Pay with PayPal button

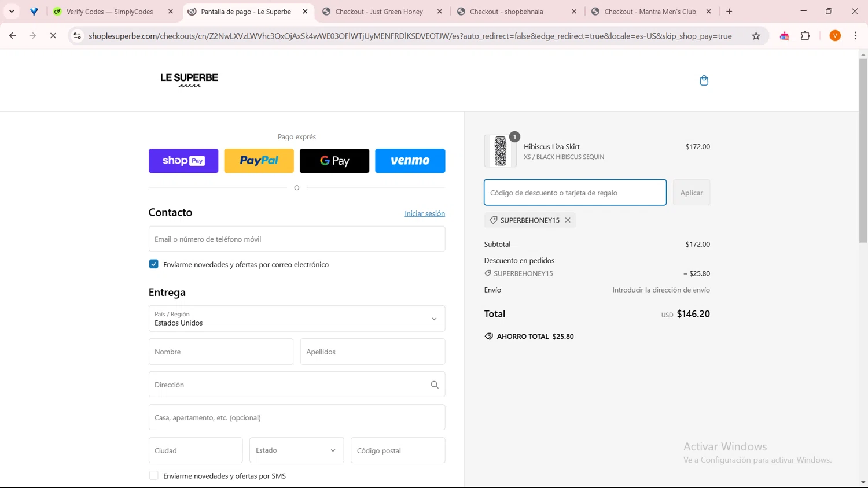click(x=259, y=161)
